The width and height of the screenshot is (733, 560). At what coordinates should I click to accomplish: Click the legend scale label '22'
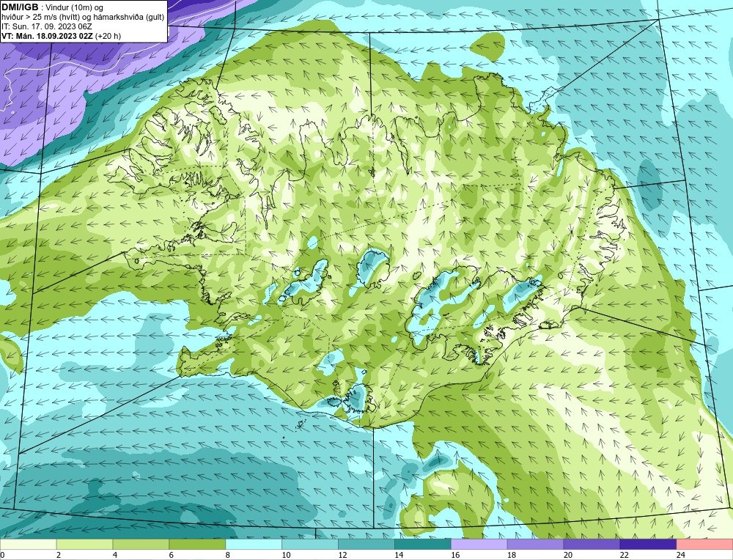click(x=624, y=556)
